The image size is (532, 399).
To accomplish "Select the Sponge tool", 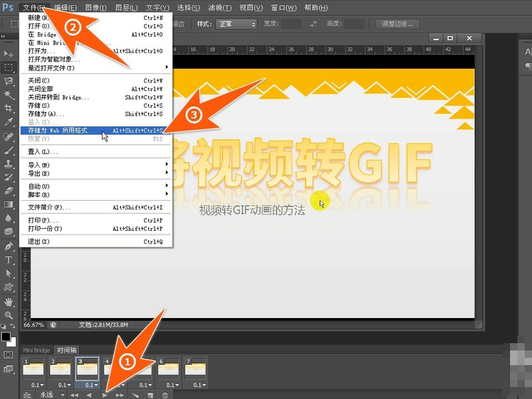I will 9,231.
